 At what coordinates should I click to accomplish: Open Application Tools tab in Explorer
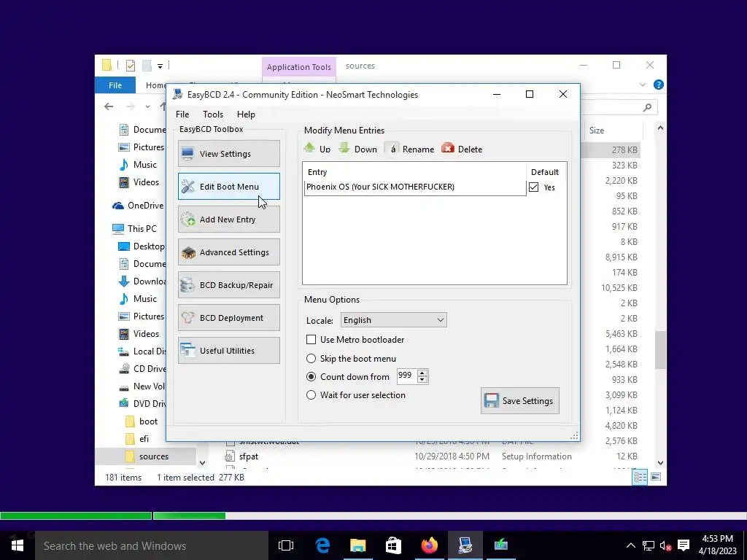[x=298, y=66]
